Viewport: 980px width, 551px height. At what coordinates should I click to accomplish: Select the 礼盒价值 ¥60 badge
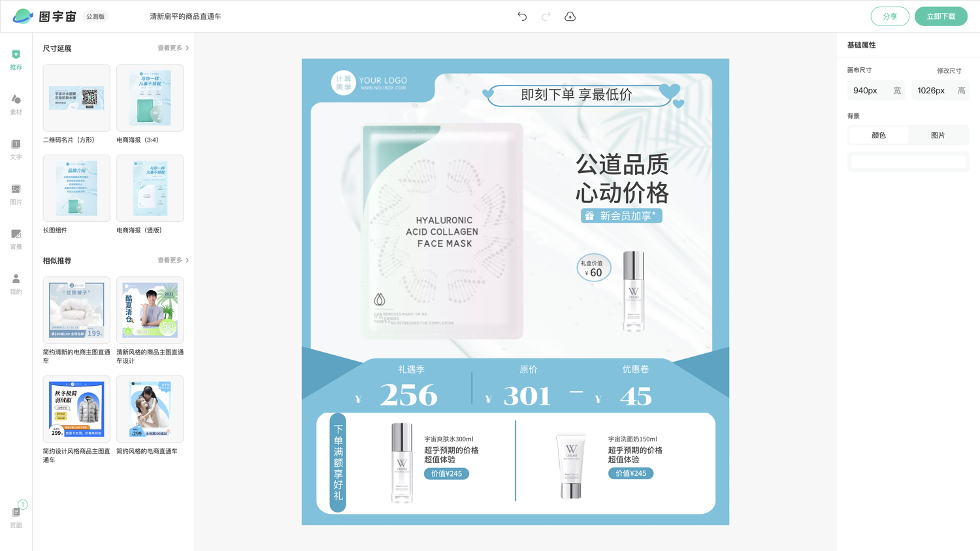[594, 268]
